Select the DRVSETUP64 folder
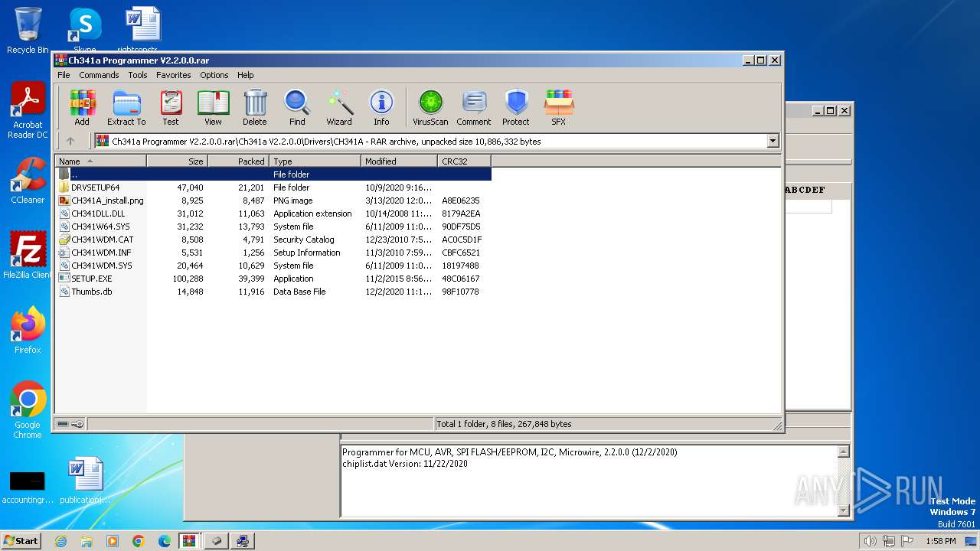Screen dimensions: 980x551 point(273,187)
